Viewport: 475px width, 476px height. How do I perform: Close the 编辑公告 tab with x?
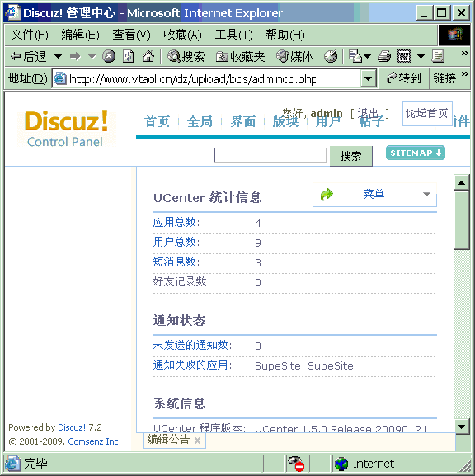click(197, 441)
